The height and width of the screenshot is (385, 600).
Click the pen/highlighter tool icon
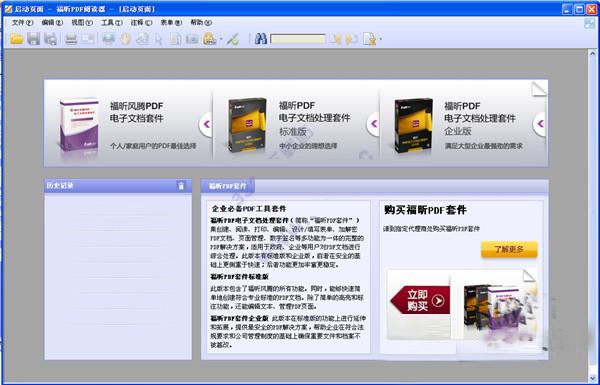pyautogui.click(x=233, y=39)
